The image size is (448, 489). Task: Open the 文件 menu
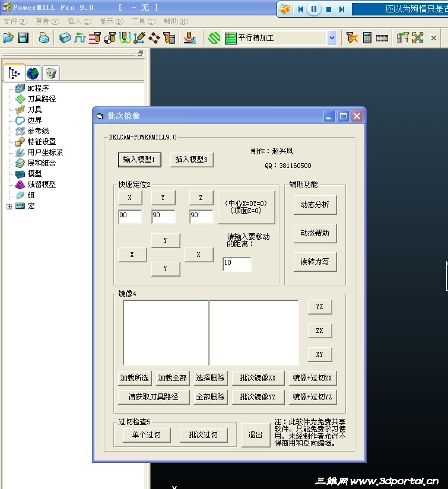(x=15, y=21)
